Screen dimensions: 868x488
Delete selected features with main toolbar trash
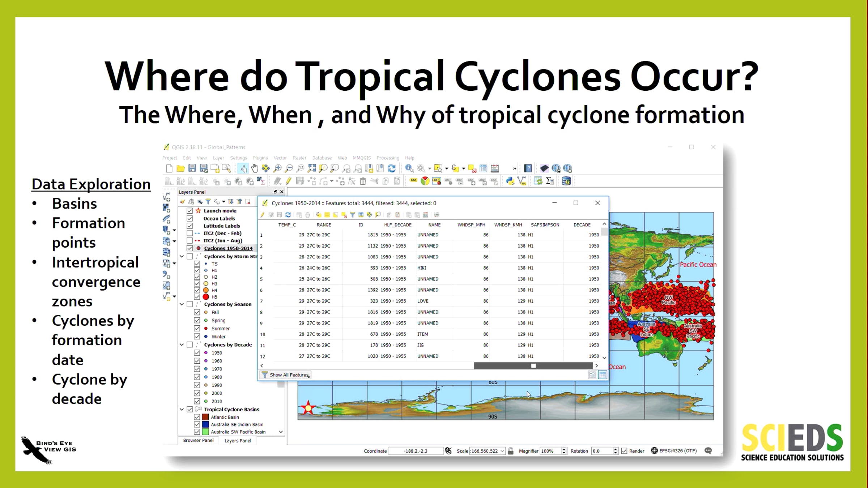point(363,181)
